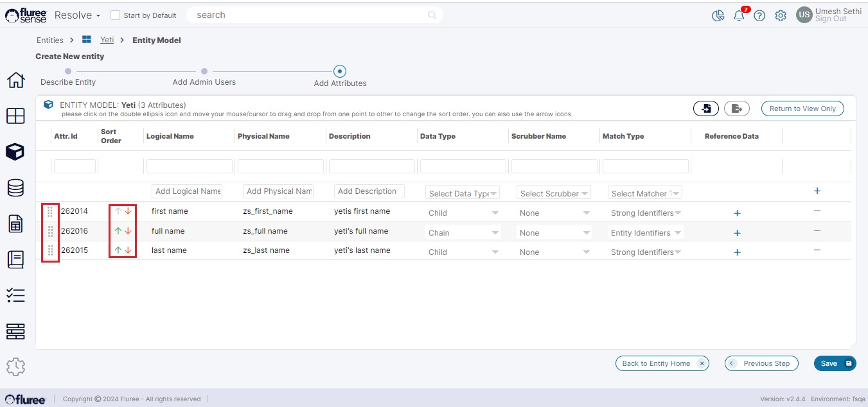Open the database icon in sidebar
The image size is (868, 407).
click(x=15, y=187)
